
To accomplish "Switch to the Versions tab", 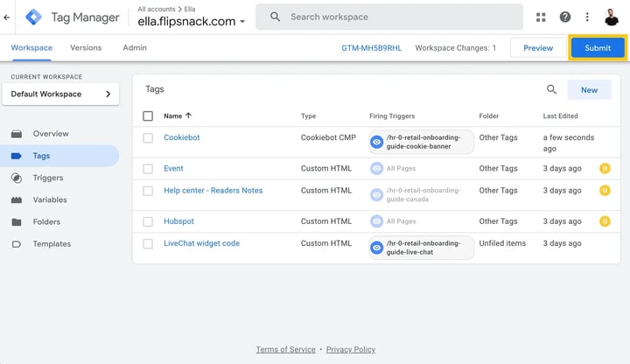I will coord(86,47).
